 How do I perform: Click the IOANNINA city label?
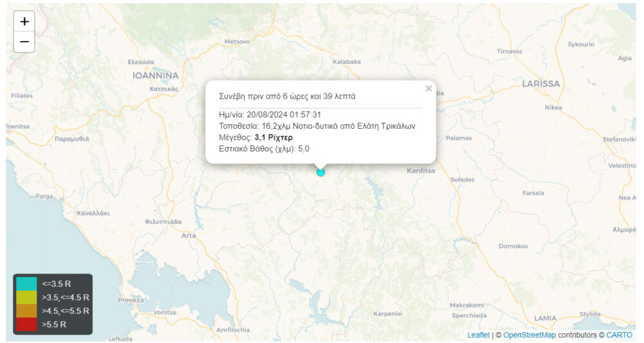click(x=155, y=75)
